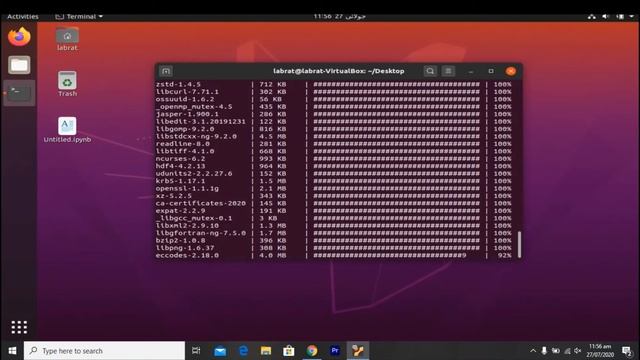640x360 pixels.
Task: Click the microphone tray icon
Action: click(x=544, y=351)
